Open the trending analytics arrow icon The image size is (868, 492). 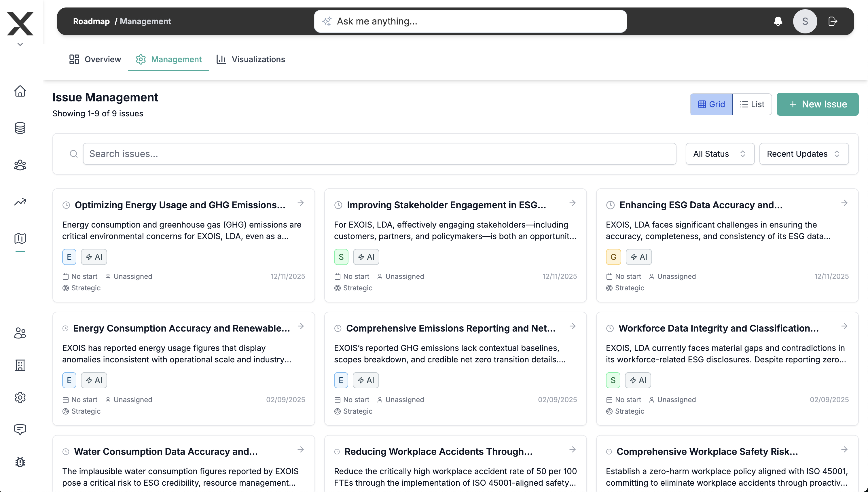[20, 202]
